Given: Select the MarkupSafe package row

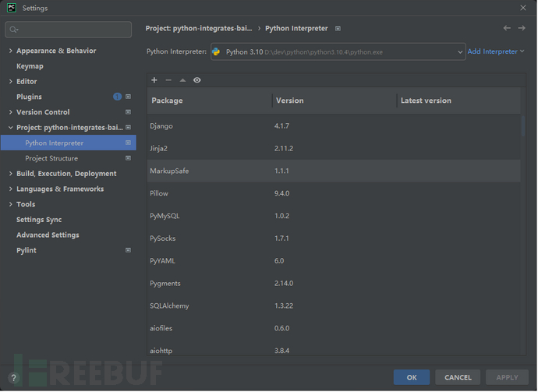Looking at the screenshot, I should [x=334, y=171].
